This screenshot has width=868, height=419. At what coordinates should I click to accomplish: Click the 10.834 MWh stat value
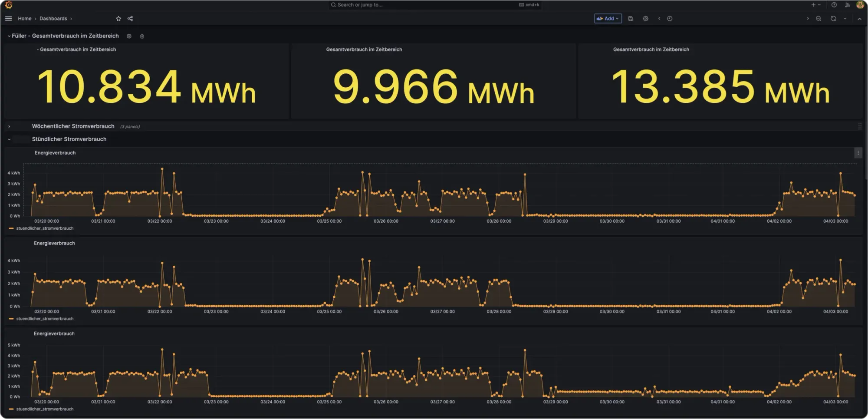pyautogui.click(x=146, y=87)
